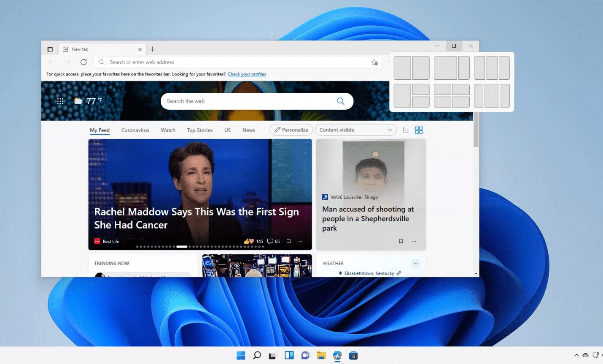Click the browser back arrow
The width and height of the screenshot is (603, 364).
[x=51, y=62]
